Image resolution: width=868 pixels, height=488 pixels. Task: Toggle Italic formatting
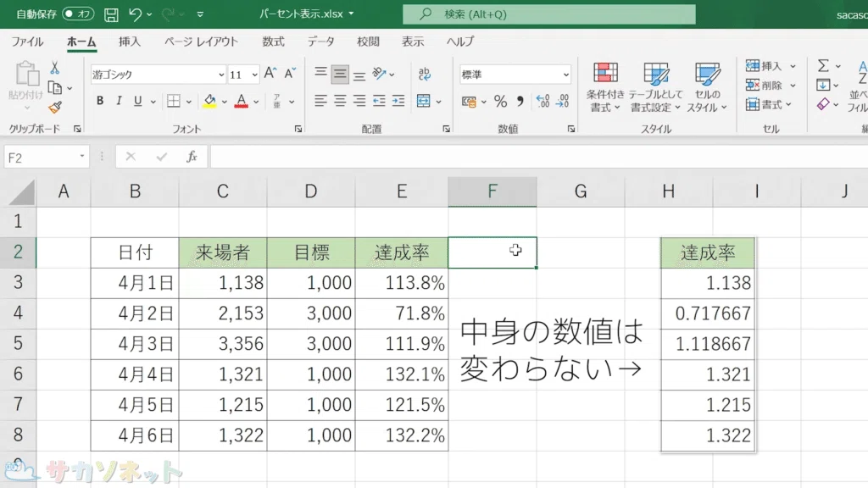[x=119, y=101]
